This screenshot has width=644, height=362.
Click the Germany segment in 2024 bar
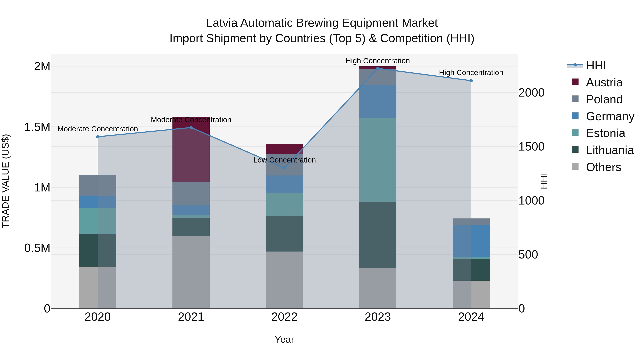pos(471,241)
